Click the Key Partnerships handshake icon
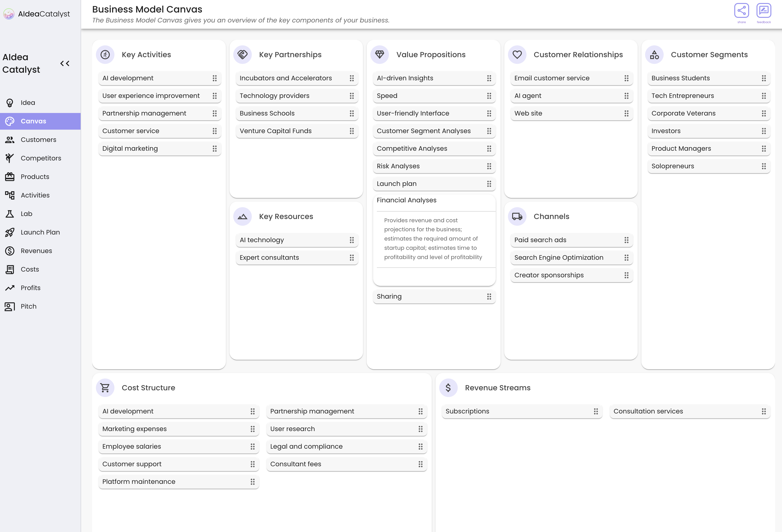The width and height of the screenshot is (782, 532). (242, 54)
